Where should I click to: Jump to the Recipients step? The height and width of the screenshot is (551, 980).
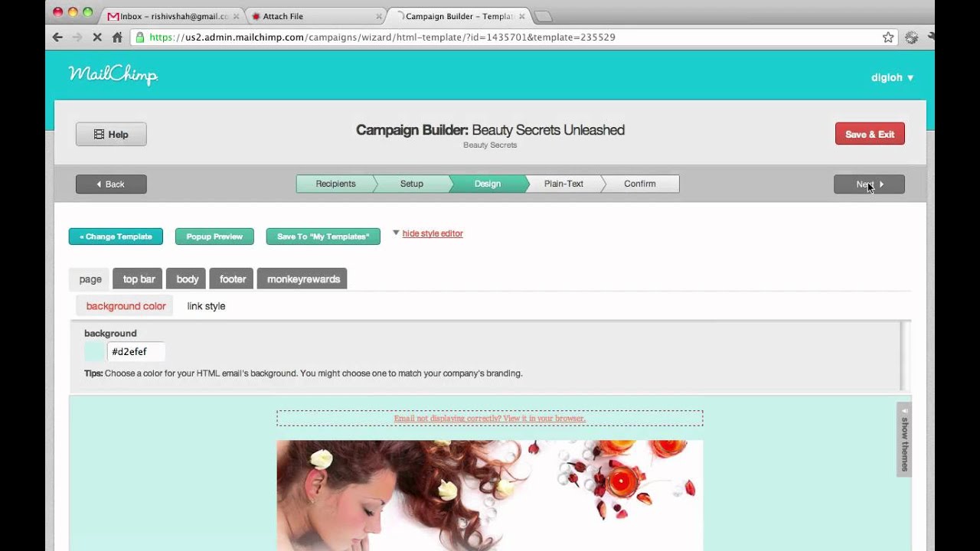[x=335, y=184]
